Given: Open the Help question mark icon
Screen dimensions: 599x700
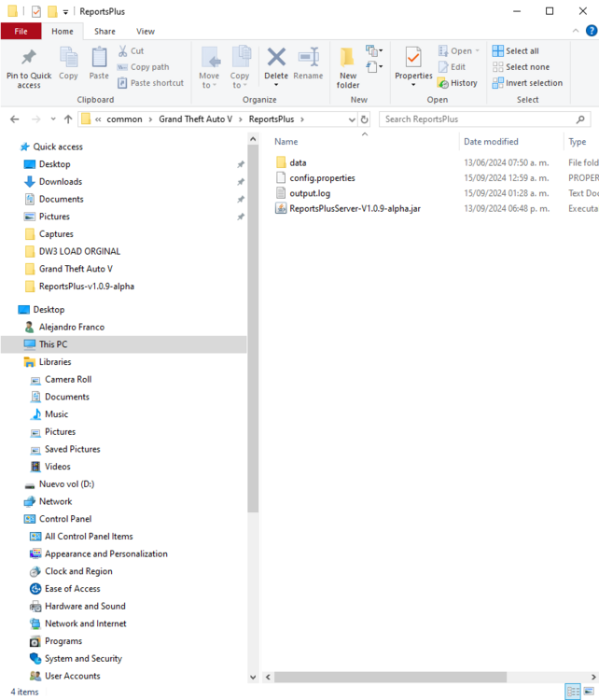Looking at the screenshot, I should click(x=592, y=31).
